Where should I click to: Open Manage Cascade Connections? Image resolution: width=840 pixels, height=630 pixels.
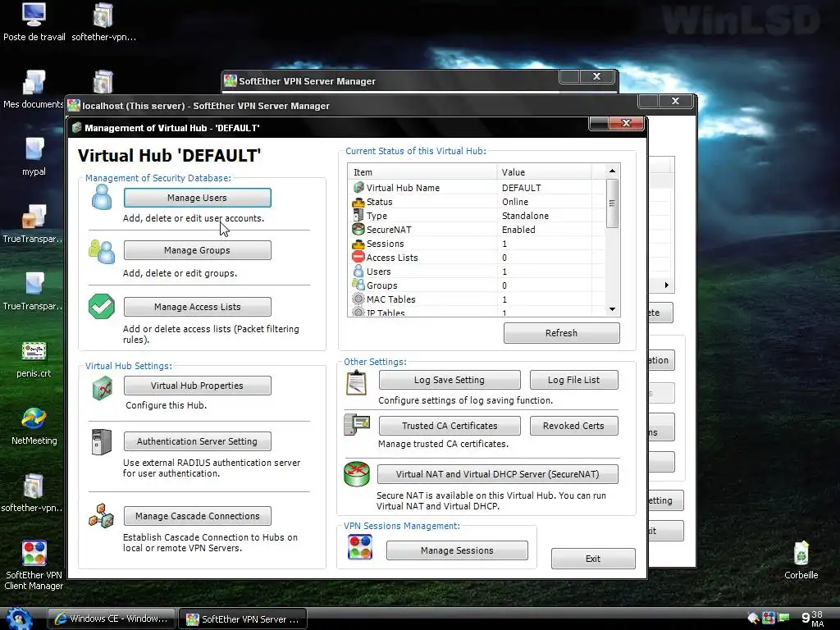coord(197,516)
